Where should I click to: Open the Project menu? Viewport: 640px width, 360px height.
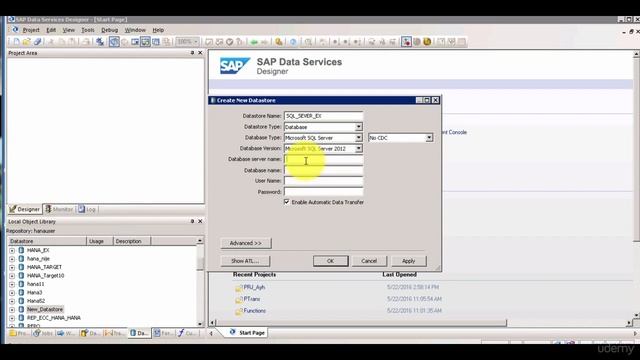point(31,30)
